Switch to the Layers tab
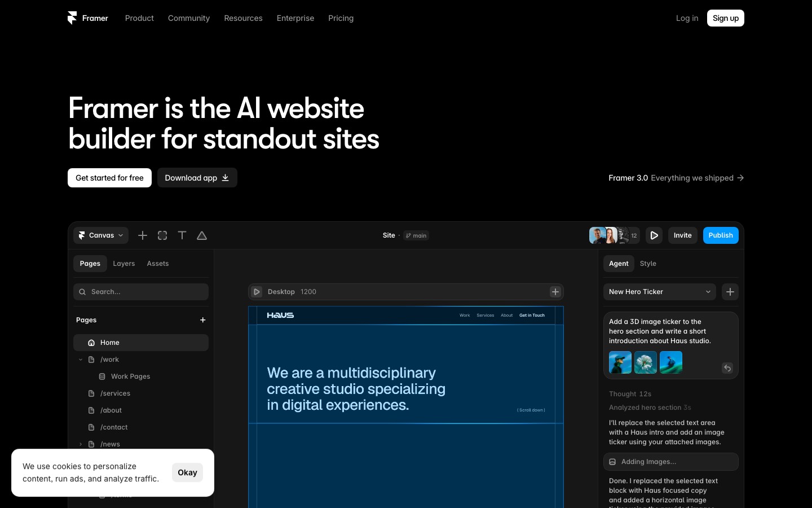812x508 pixels. tap(124, 264)
